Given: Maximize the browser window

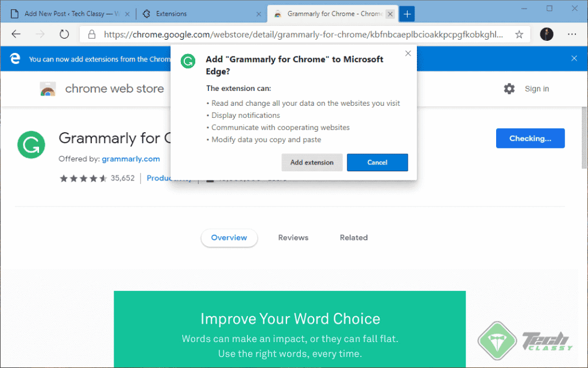Looking at the screenshot, I should point(550,8).
